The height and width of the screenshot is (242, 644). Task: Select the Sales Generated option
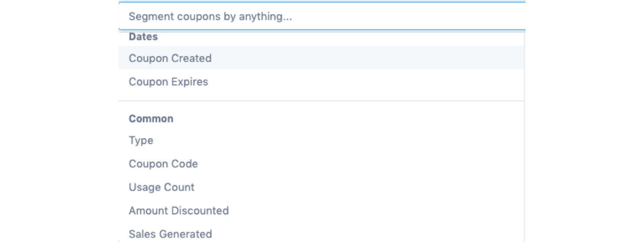[170, 234]
